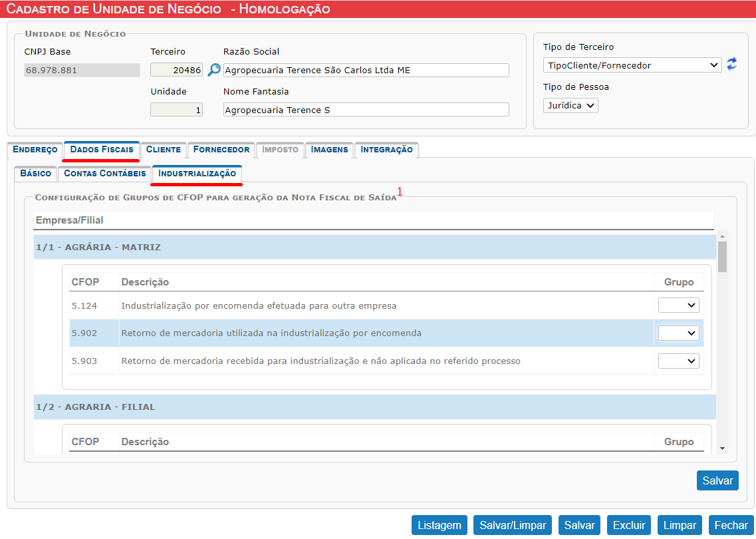Click the Excluir button

[x=629, y=525]
